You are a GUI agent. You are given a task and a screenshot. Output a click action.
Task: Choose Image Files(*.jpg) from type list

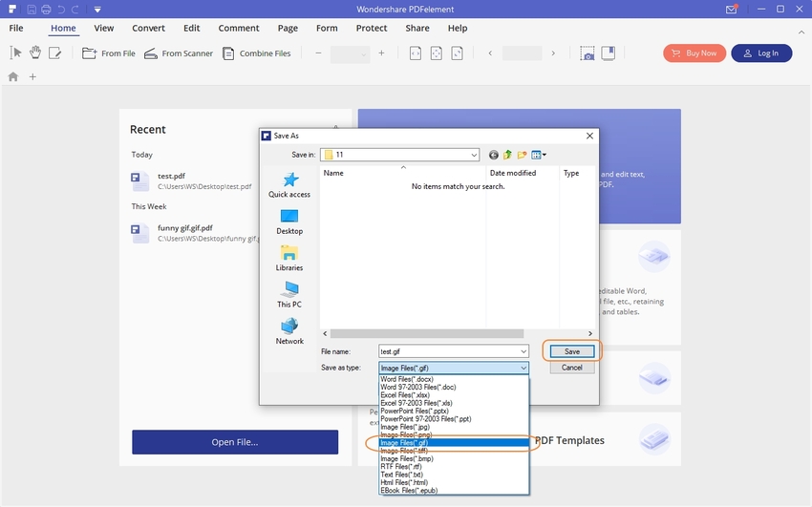(x=454, y=427)
